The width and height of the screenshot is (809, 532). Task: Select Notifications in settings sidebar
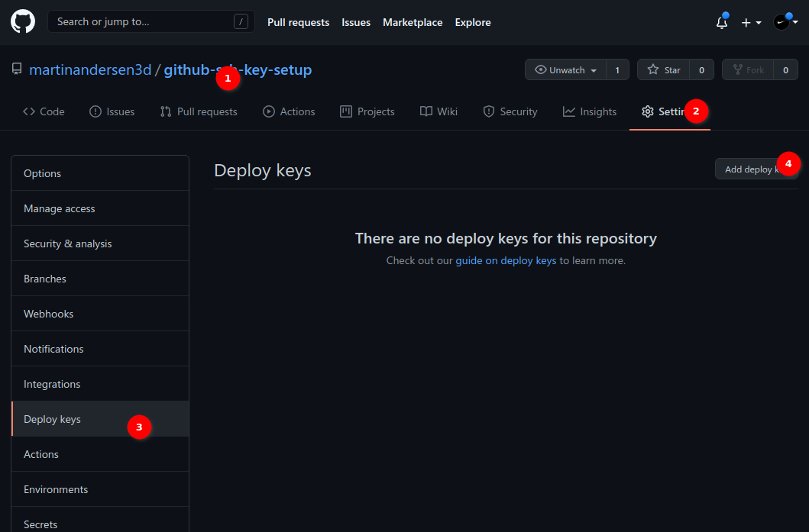tap(100, 349)
